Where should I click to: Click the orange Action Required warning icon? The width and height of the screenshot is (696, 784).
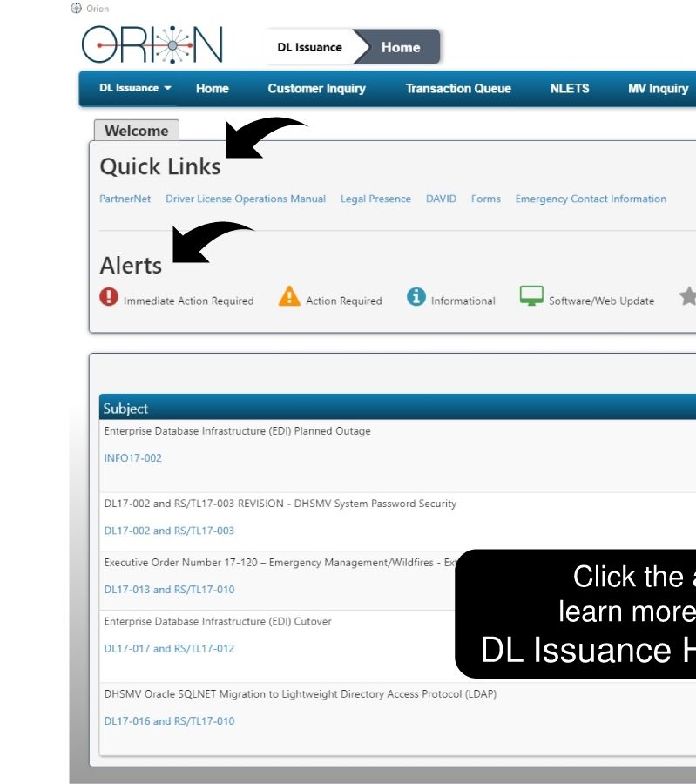289,296
